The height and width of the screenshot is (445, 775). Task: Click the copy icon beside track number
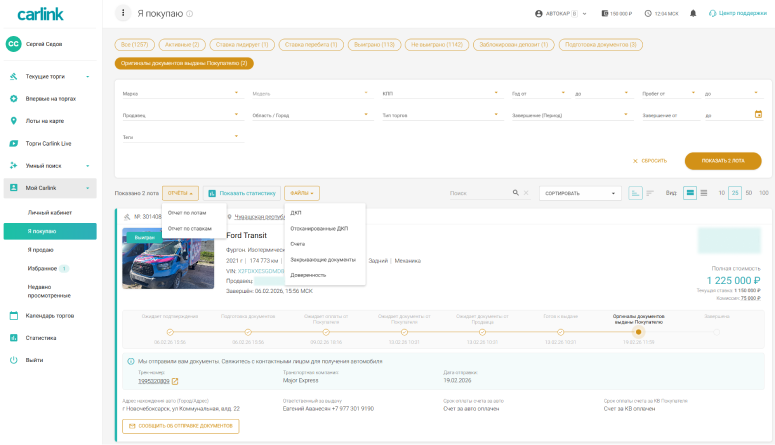pyautogui.click(x=175, y=381)
